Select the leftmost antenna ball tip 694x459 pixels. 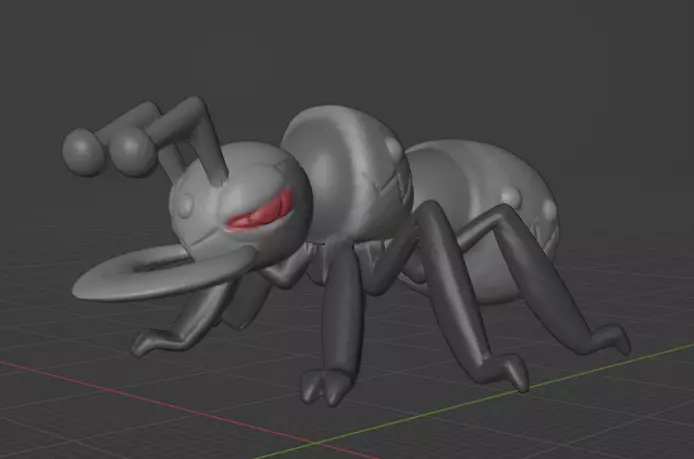tap(84, 152)
